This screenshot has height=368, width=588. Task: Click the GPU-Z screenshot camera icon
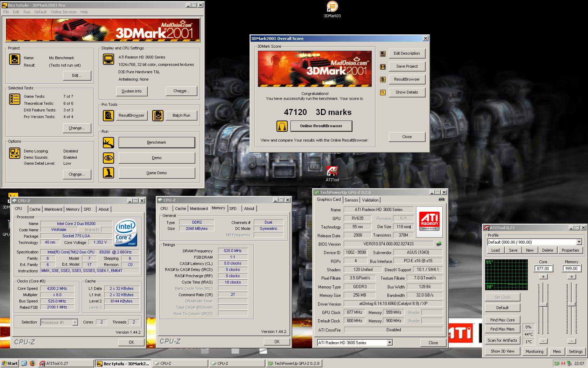(442, 199)
